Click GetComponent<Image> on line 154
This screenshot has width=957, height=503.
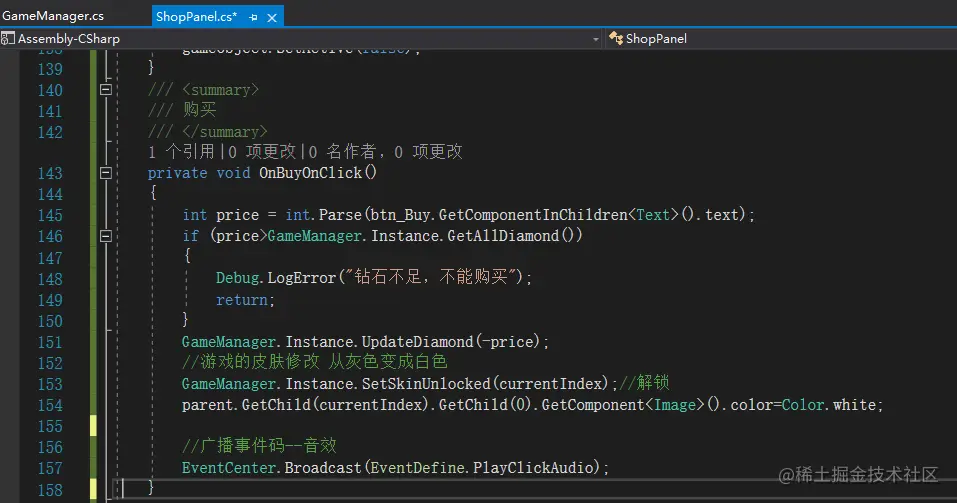click(x=623, y=405)
